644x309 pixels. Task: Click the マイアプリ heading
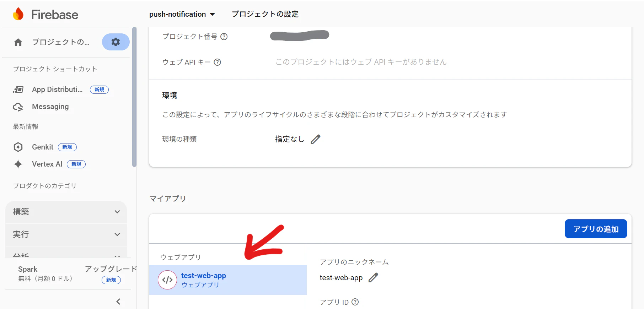(168, 199)
